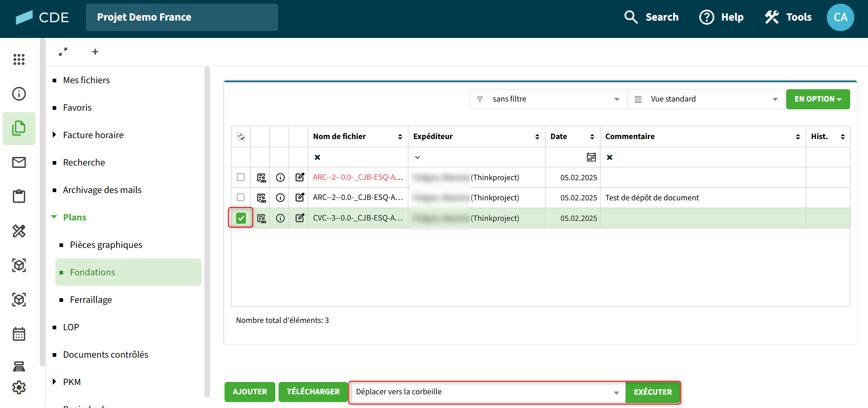This screenshot has height=408, width=868.
Task: Click the info icon for CVC file
Action: point(280,218)
